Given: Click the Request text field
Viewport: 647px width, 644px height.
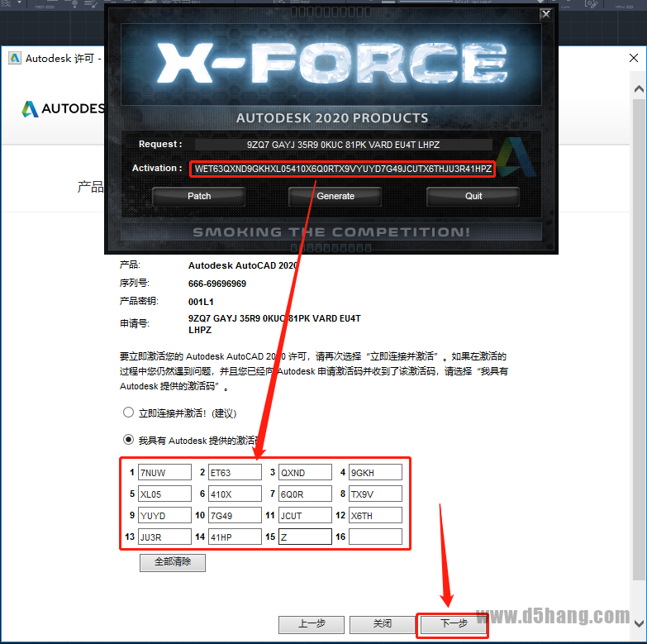Looking at the screenshot, I should (x=343, y=144).
